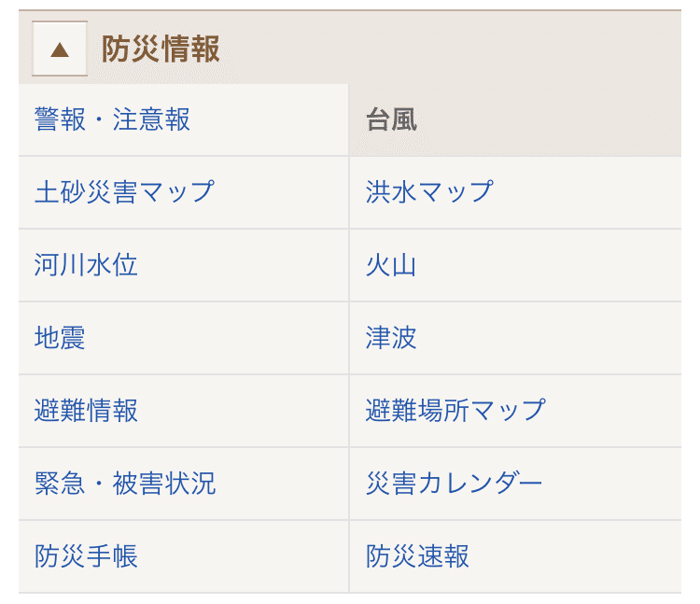Open 防災速報

[x=417, y=556]
